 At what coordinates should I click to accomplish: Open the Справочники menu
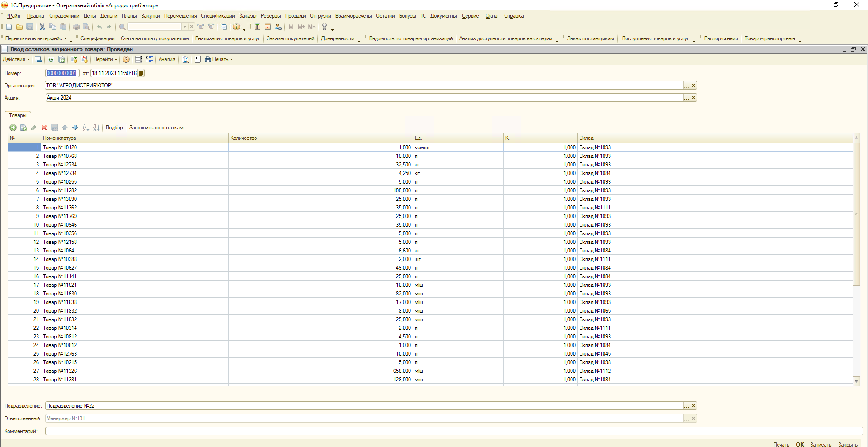coord(64,16)
